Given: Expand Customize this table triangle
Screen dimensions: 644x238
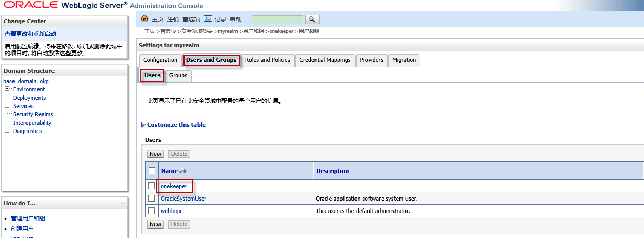Looking at the screenshot, I should point(143,125).
